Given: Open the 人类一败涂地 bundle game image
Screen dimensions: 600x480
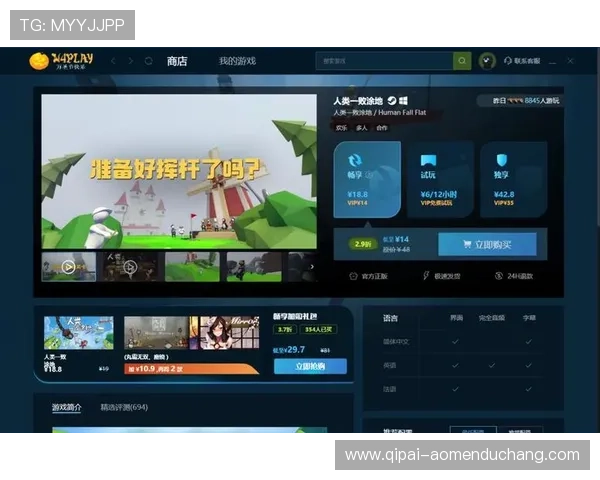Looking at the screenshot, I should pyautogui.click(x=78, y=333).
